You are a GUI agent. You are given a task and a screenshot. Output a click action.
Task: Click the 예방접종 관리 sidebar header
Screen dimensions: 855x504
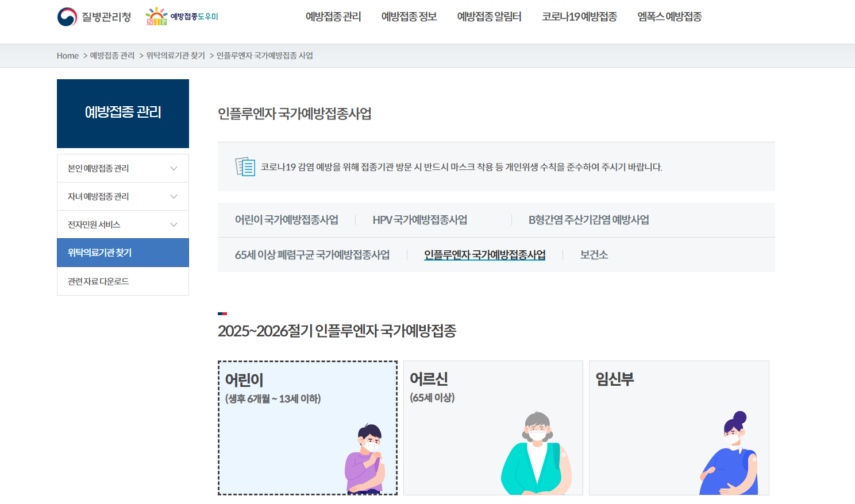click(x=123, y=114)
